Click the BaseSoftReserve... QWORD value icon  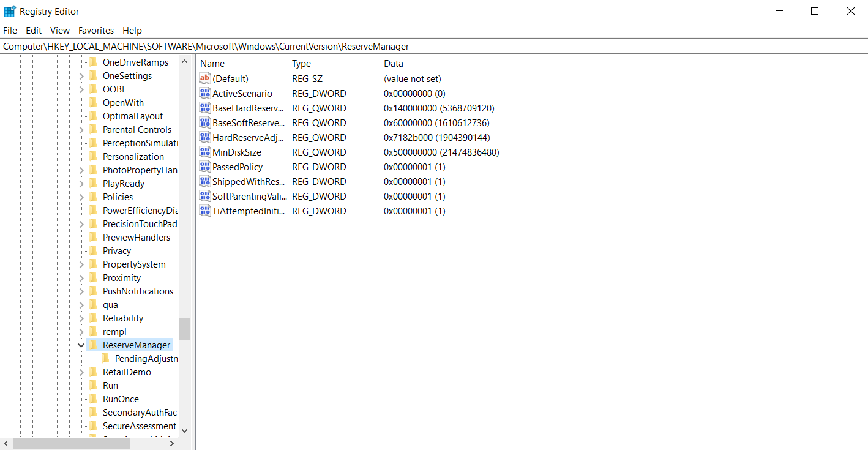(x=205, y=122)
